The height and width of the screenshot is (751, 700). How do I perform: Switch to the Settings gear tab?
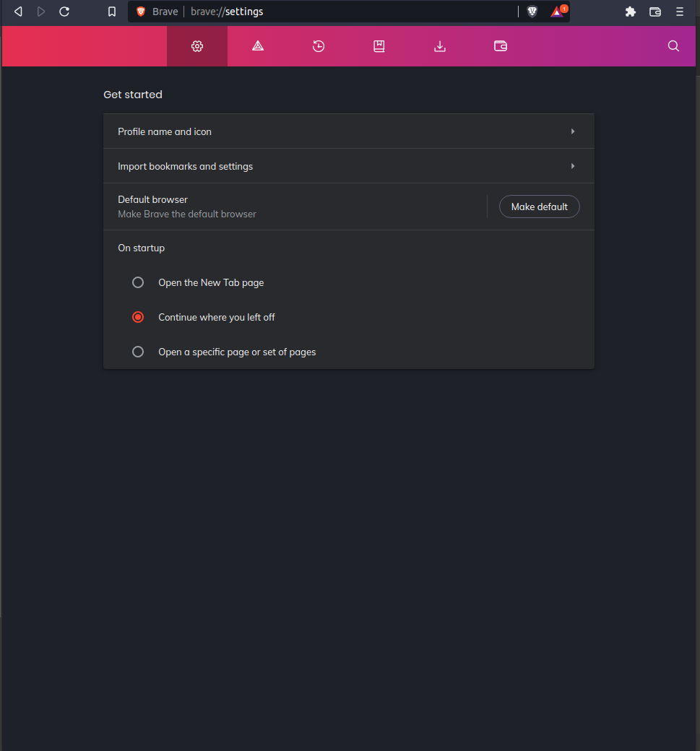(197, 45)
